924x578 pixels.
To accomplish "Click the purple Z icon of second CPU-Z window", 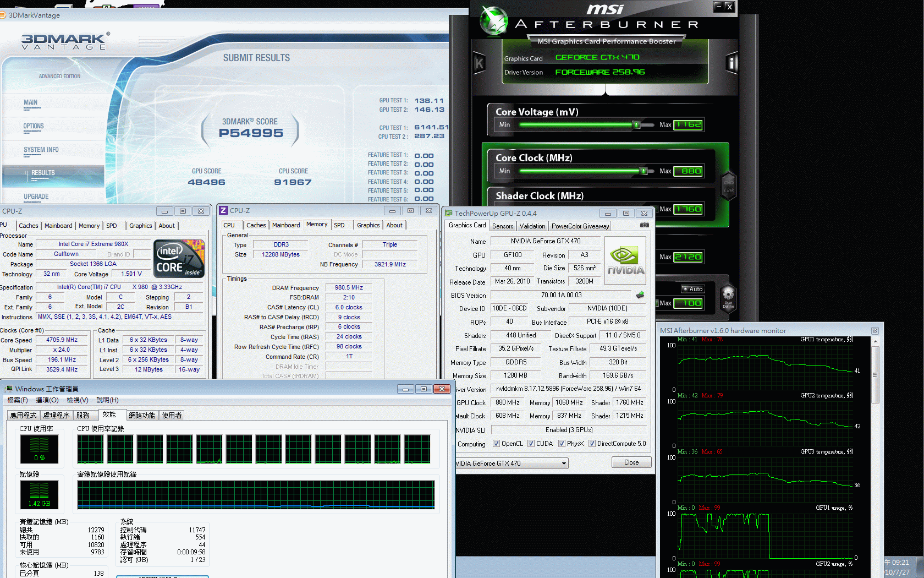I will (223, 210).
